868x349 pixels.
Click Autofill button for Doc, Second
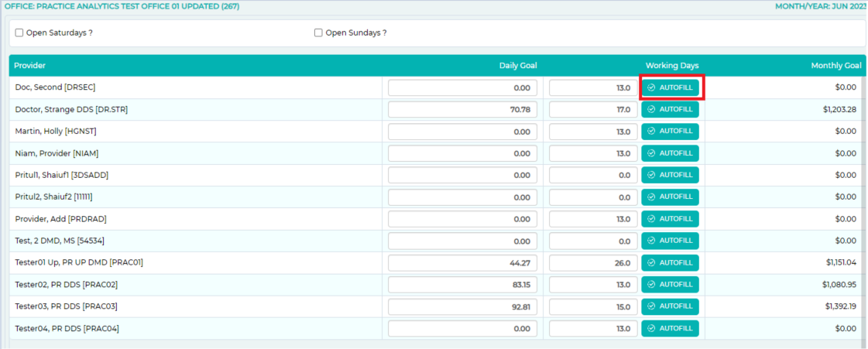pos(671,87)
